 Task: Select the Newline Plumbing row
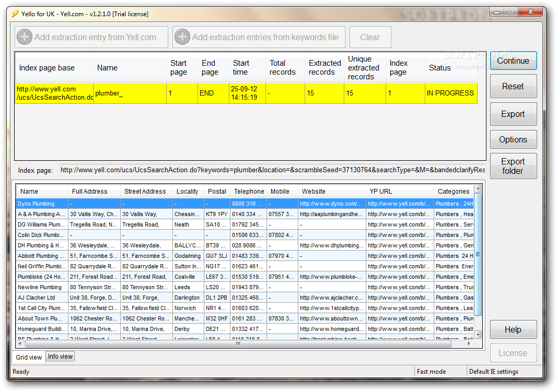tap(245, 288)
